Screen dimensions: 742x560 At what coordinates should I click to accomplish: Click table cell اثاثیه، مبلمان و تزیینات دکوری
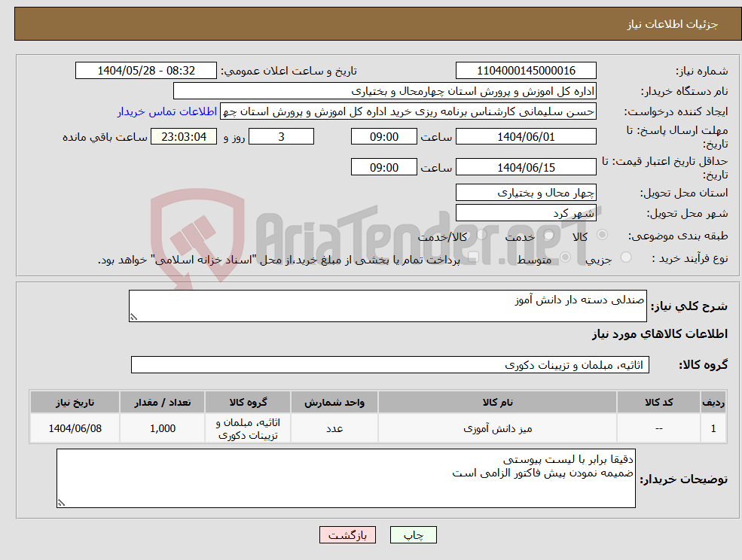(248, 428)
